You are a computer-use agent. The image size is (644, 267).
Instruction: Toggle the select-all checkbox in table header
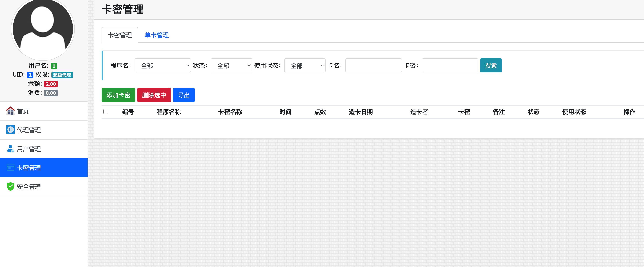pos(106,112)
